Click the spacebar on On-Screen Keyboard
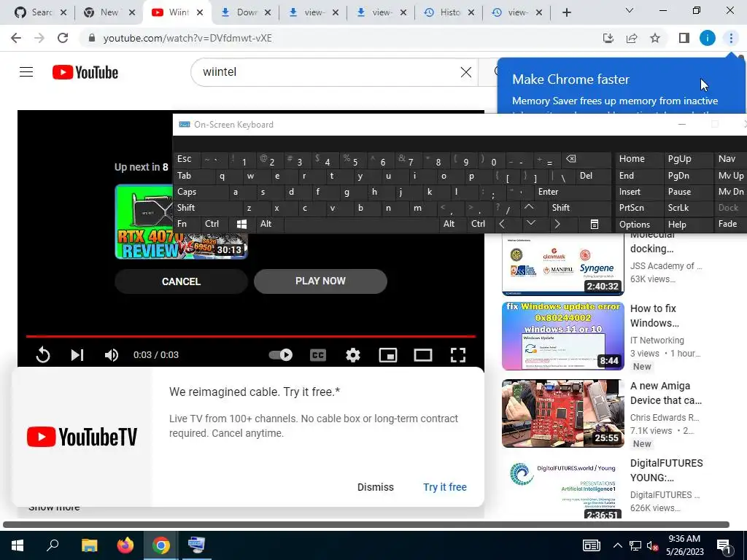Image resolution: width=747 pixels, height=560 pixels. (361, 225)
